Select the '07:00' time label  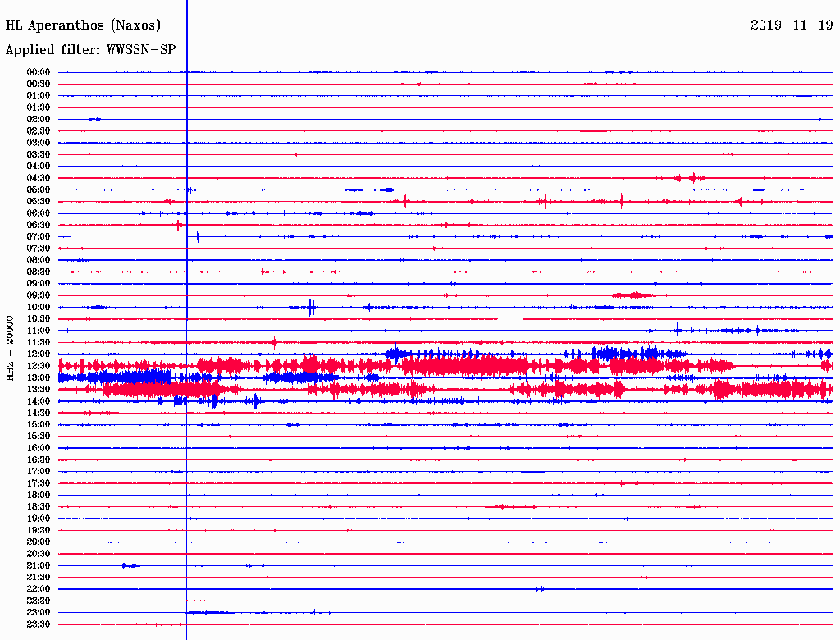coord(39,237)
